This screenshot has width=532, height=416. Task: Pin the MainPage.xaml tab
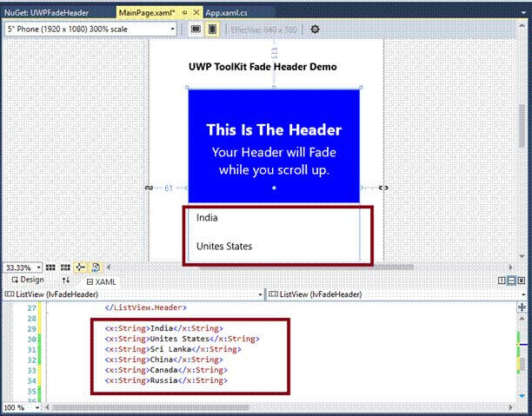tap(184, 12)
